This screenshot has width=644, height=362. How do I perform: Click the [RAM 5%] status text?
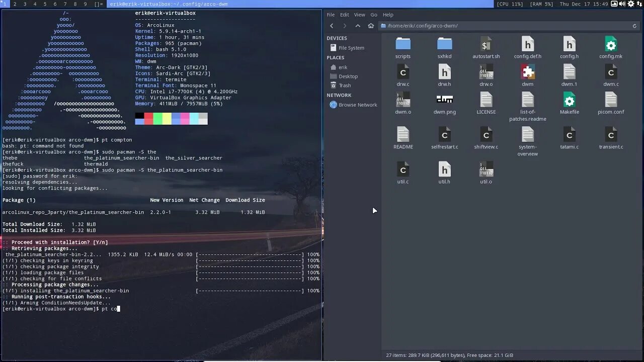click(541, 4)
